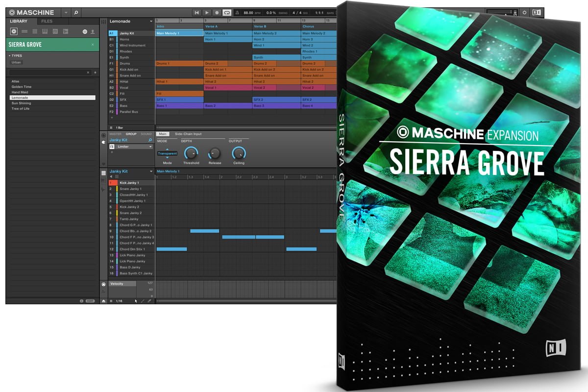Select the Projects browser icon

pos(14,31)
